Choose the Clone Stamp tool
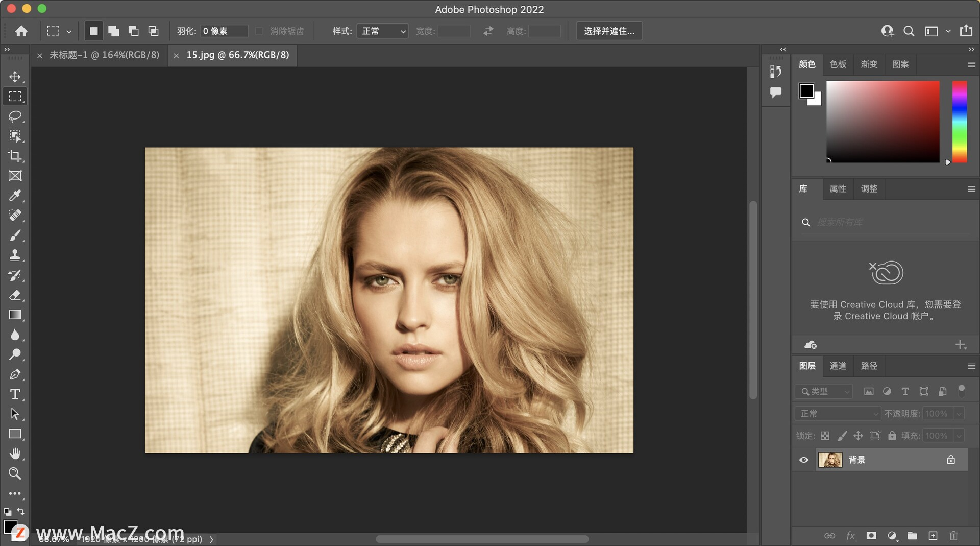This screenshot has width=980, height=546. (15, 255)
